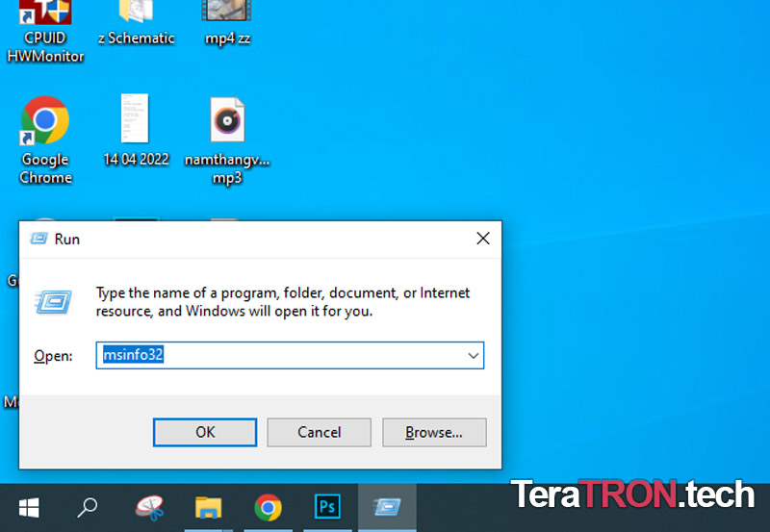Screen dimensions: 770x532
Task: Select the mp4 zz video file icon
Action: (x=227, y=23)
